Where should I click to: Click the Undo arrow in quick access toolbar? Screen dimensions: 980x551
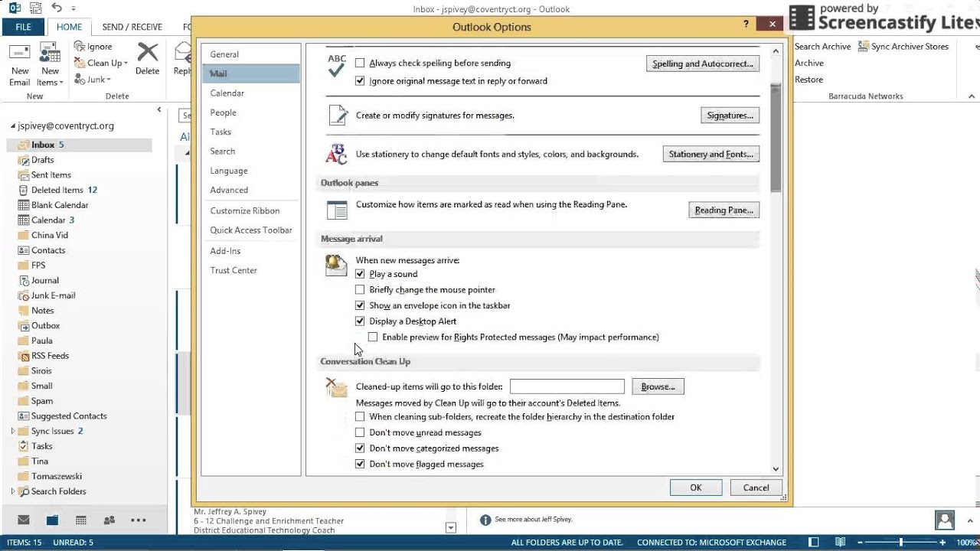tap(57, 8)
